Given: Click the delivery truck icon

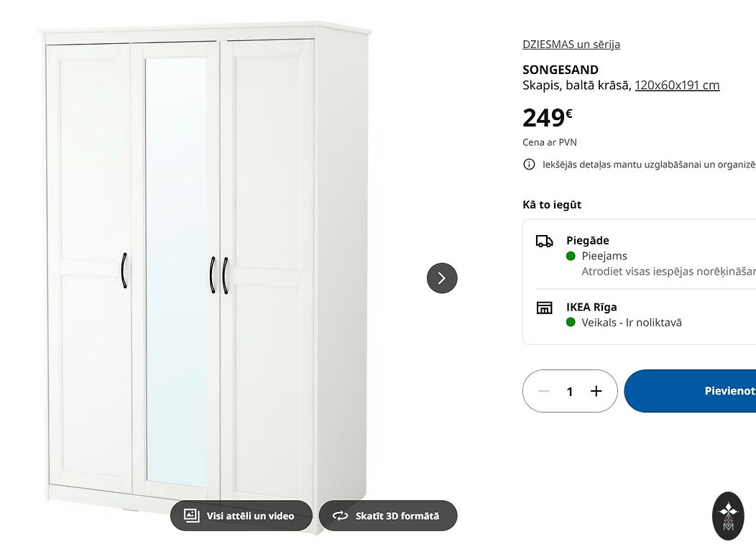Looking at the screenshot, I should coord(544,241).
